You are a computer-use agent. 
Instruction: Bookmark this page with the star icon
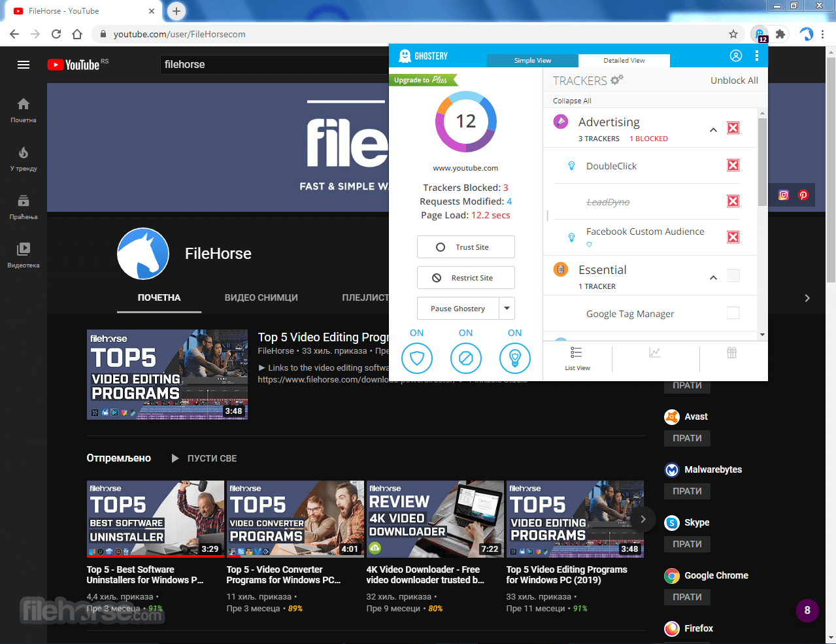tap(733, 34)
